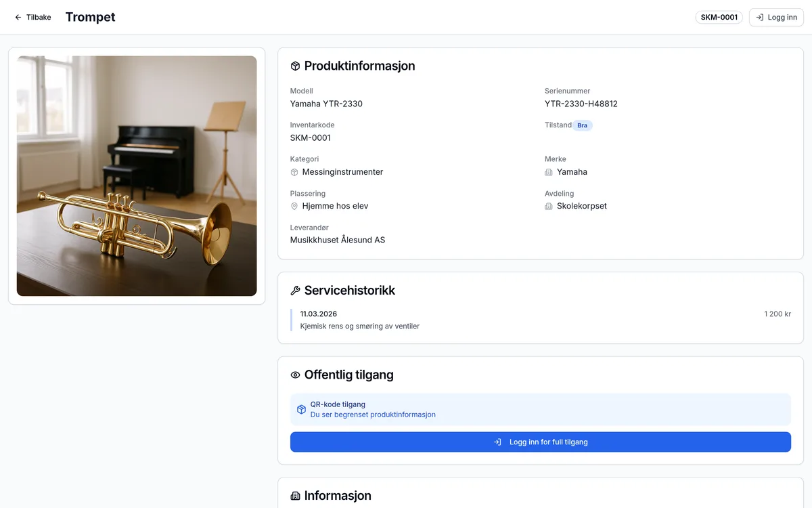Click the Trompet page title
This screenshot has height=508, width=812.
[90, 17]
